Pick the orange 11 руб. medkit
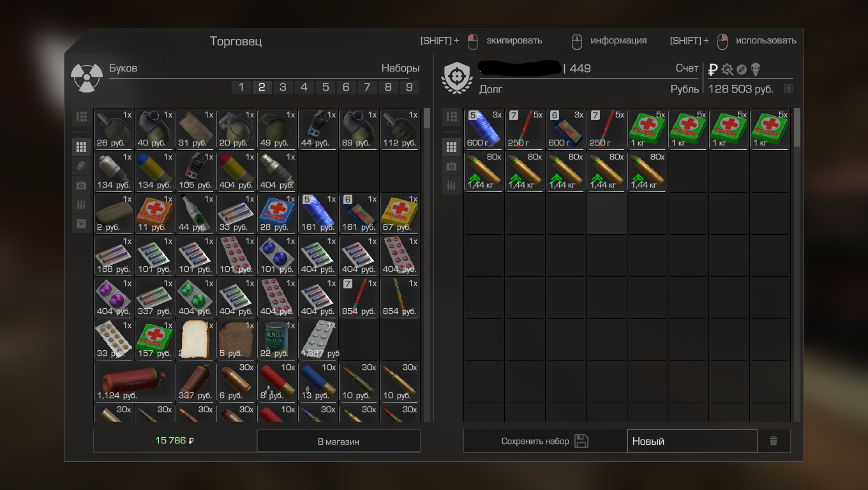Image resolution: width=868 pixels, height=490 pixels. [155, 214]
